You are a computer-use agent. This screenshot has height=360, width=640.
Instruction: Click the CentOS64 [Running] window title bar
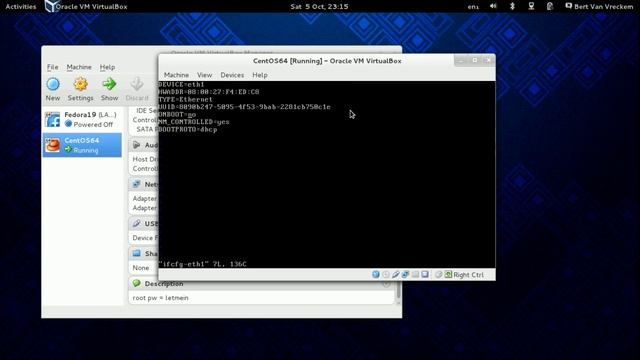pos(327,61)
